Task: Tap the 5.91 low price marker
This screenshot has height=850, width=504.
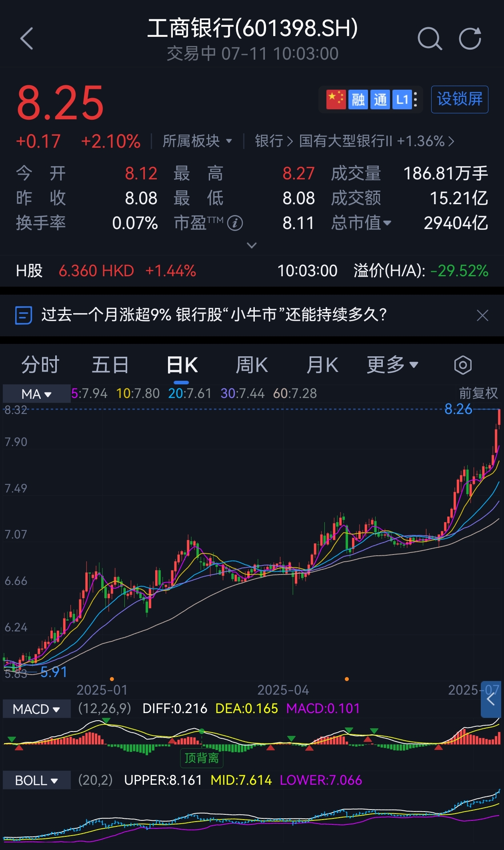Action: (54, 672)
